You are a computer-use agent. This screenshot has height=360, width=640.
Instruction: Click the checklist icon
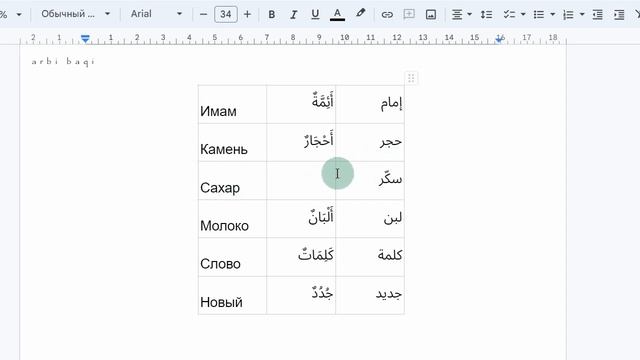point(509,15)
